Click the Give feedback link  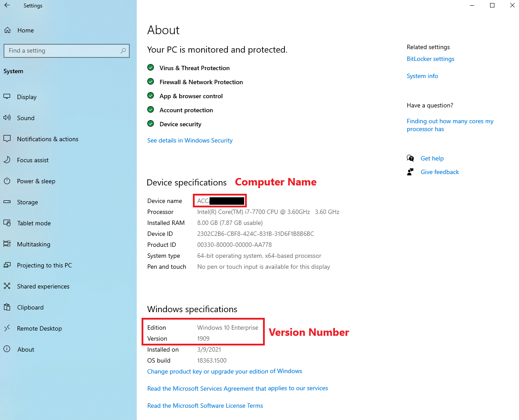(440, 172)
